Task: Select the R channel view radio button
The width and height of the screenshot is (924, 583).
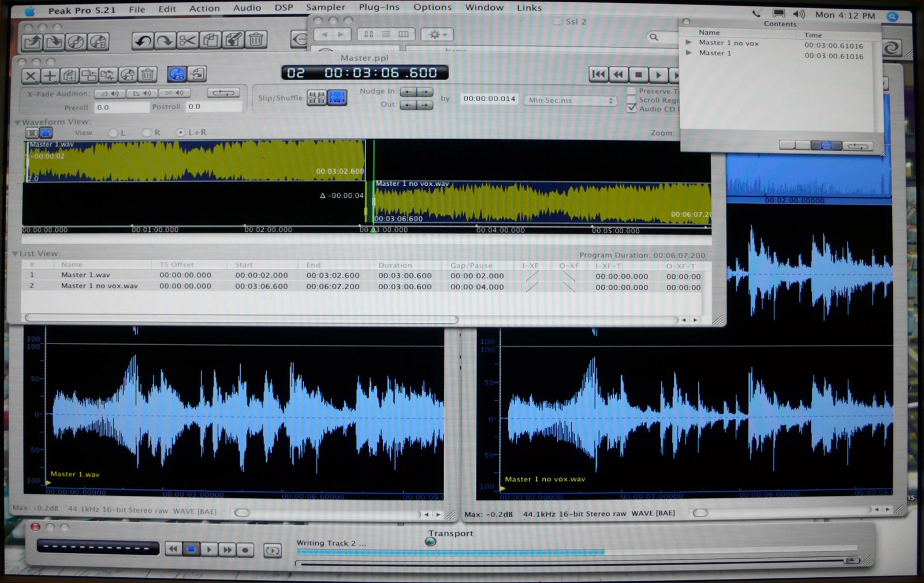Action: 147,133
